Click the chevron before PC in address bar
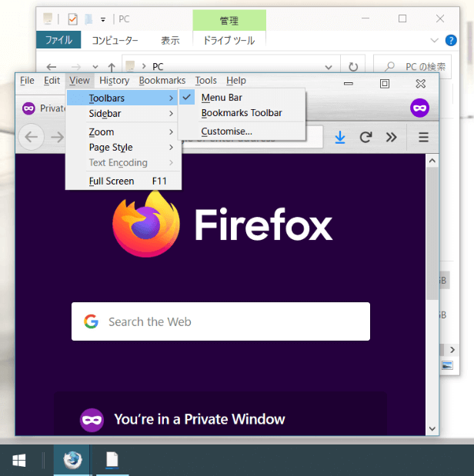 click(x=144, y=66)
